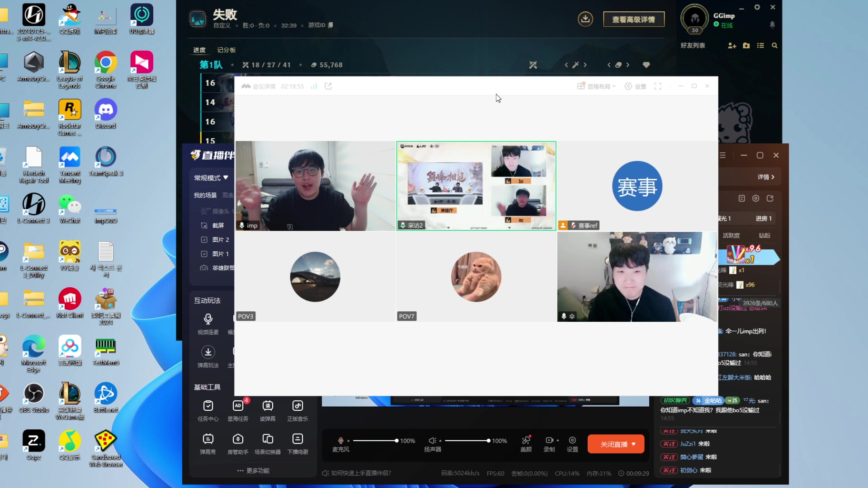Viewport: 868px width, 488px height.
Task: Open streaming window hamburger menu
Action: click(x=722, y=155)
